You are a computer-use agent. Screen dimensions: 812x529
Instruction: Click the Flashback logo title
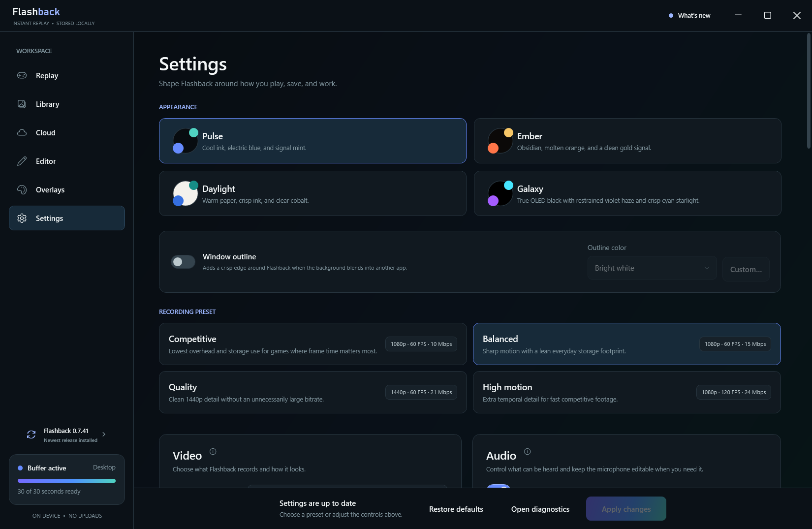click(36, 12)
